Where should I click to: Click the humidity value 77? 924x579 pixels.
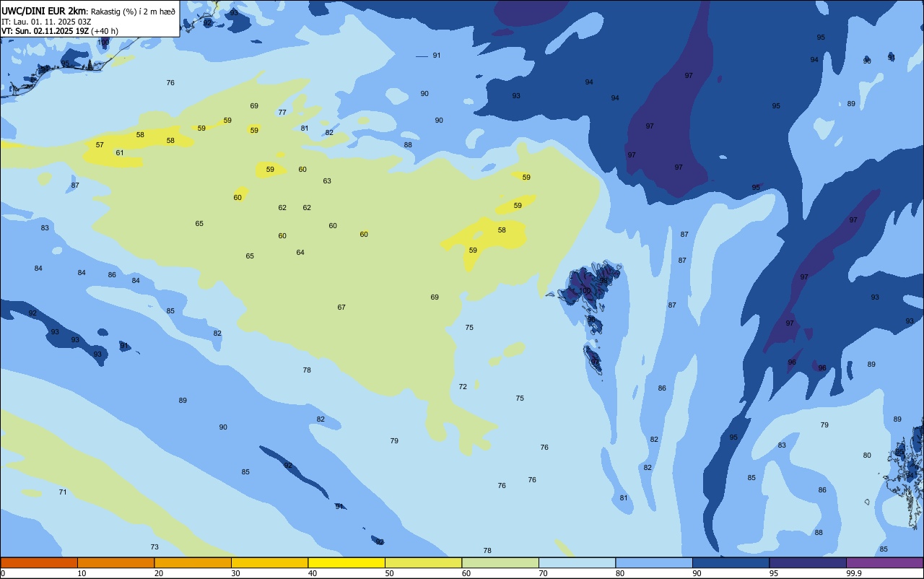click(x=282, y=113)
